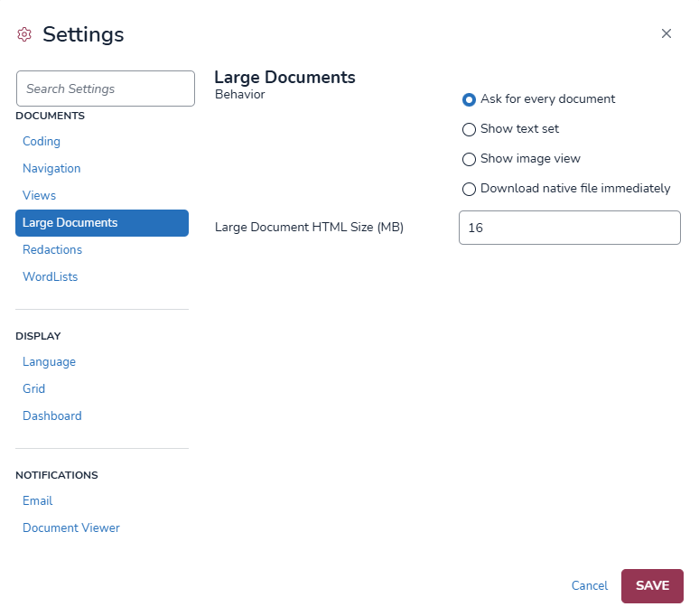Screen dimensions: 699x616
Task: Go to Grid display settings
Action: [33, 388]
